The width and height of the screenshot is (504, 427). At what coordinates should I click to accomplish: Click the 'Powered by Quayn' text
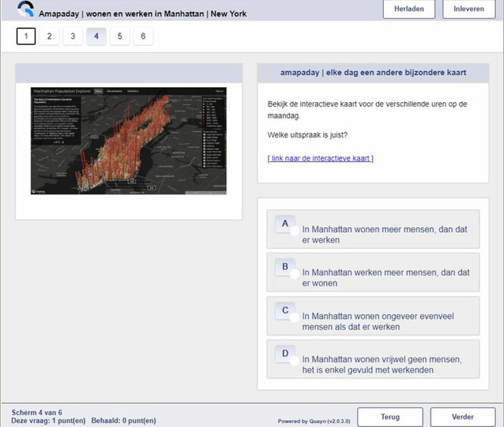314,421
